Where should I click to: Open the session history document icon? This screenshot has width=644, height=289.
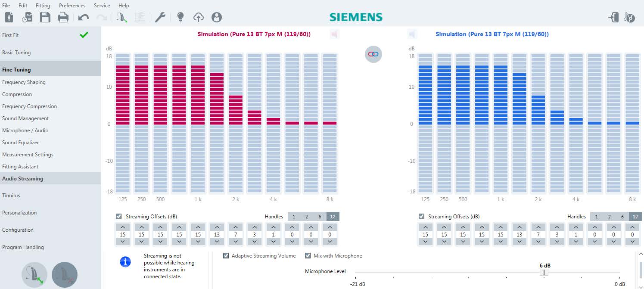click(x=27, y=17)
